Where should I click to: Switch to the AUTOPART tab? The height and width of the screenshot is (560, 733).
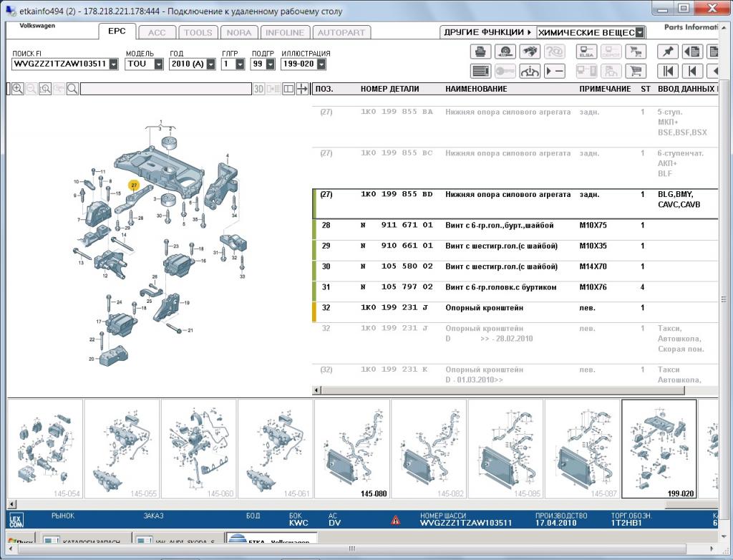click(x=341, y=33)
